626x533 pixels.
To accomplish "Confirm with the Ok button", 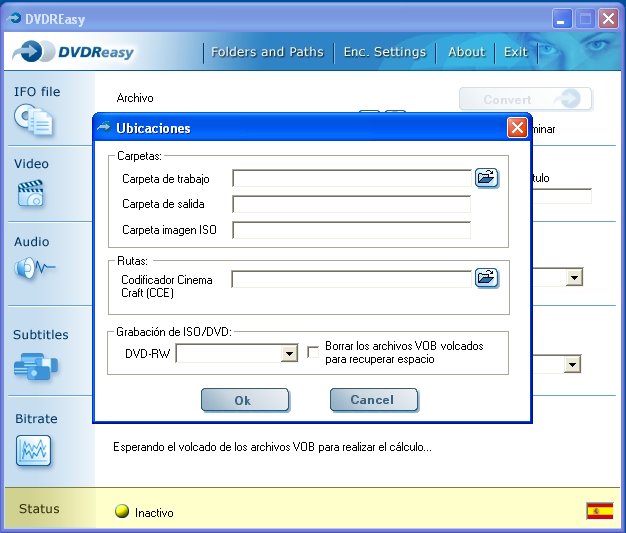I will (245, 400).
